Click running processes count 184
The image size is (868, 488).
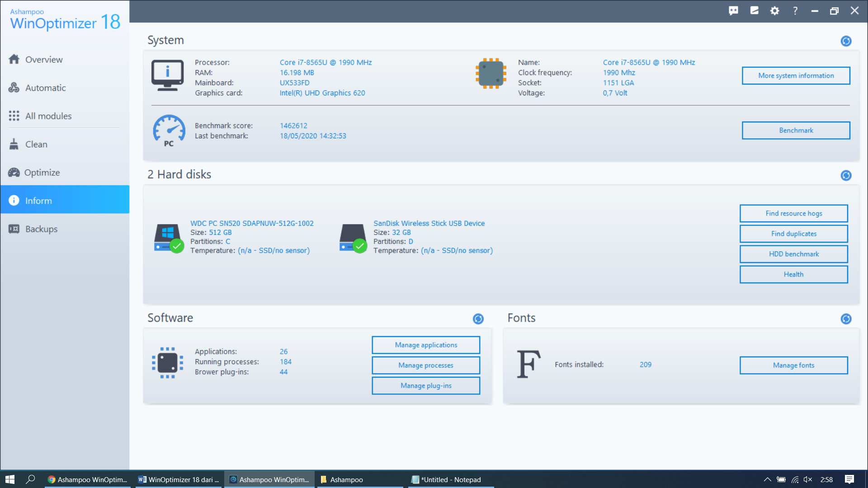[x=286, y=361]
